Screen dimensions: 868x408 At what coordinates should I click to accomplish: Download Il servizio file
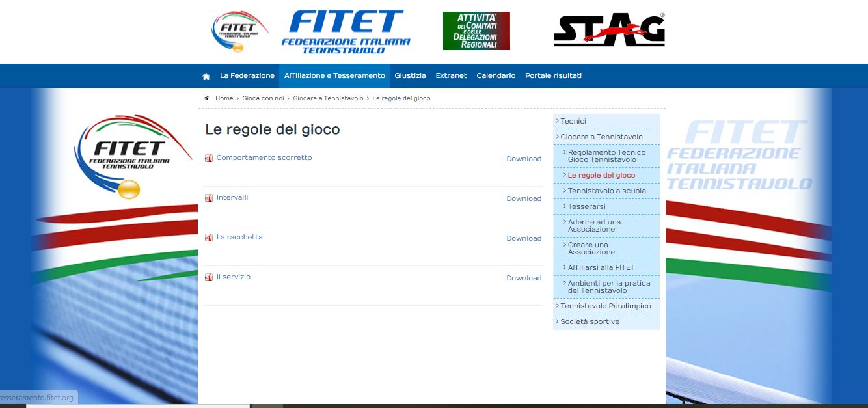524,278
